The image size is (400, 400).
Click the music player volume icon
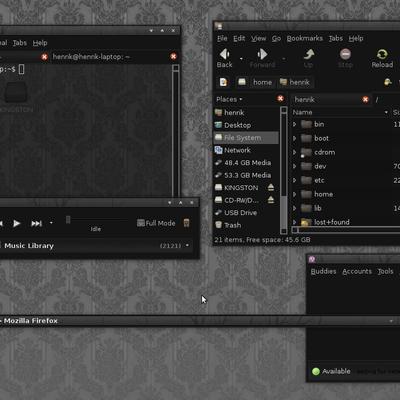187,223
